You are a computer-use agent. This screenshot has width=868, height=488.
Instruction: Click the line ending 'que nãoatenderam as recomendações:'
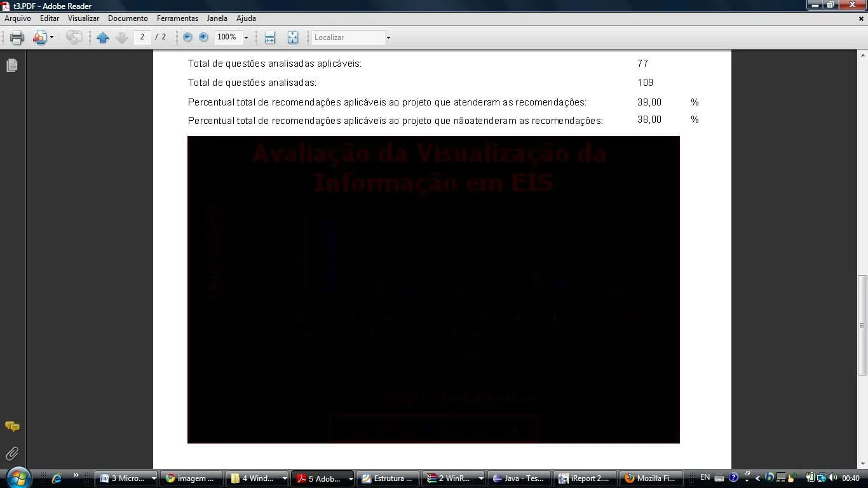(x=395, y=120)
